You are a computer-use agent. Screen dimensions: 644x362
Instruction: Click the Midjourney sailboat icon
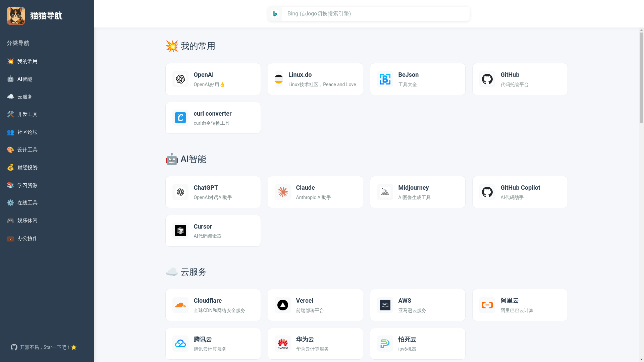click(385, 192)
